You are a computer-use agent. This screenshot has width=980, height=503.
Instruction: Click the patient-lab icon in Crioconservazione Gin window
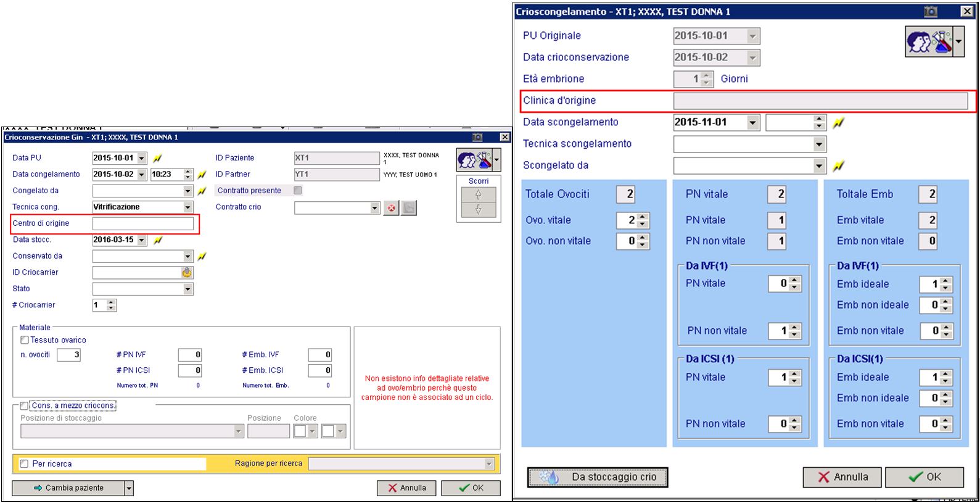click(475, 160)
